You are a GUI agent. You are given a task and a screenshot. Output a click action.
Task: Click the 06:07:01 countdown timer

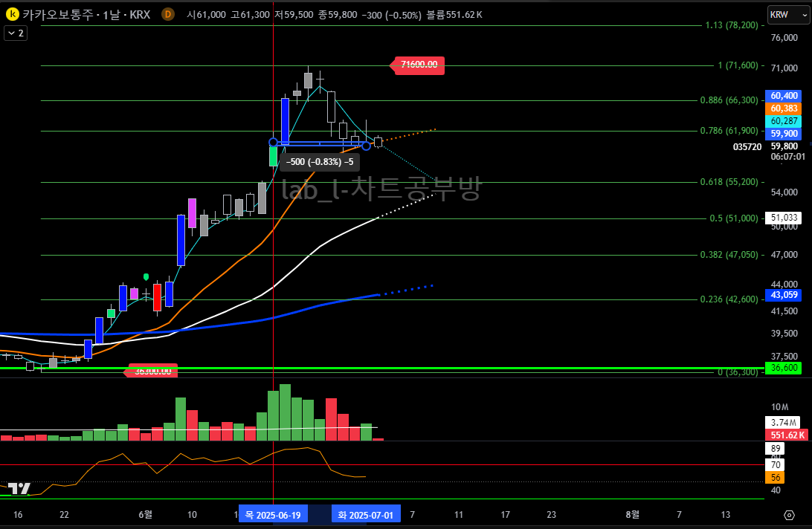787,157
